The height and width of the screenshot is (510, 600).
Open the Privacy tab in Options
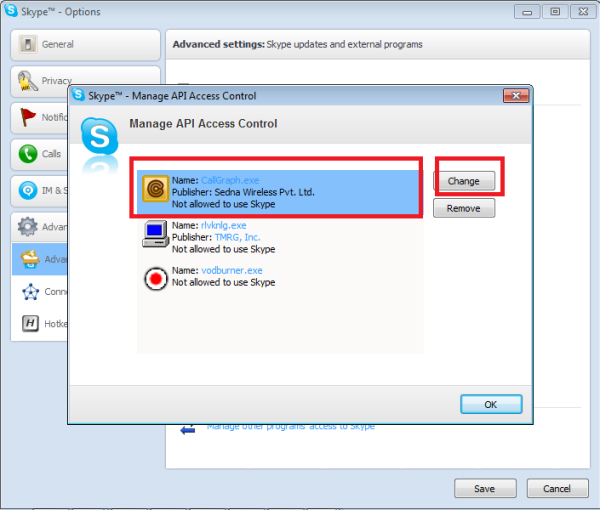pos(85,81)
